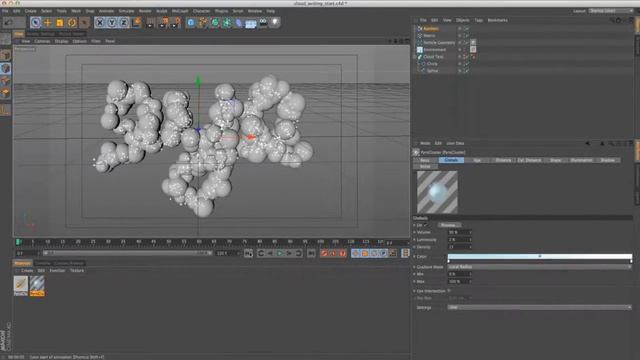Open the viewport Cameras menu
The image size is (640, 360).
tap(42, 41)
